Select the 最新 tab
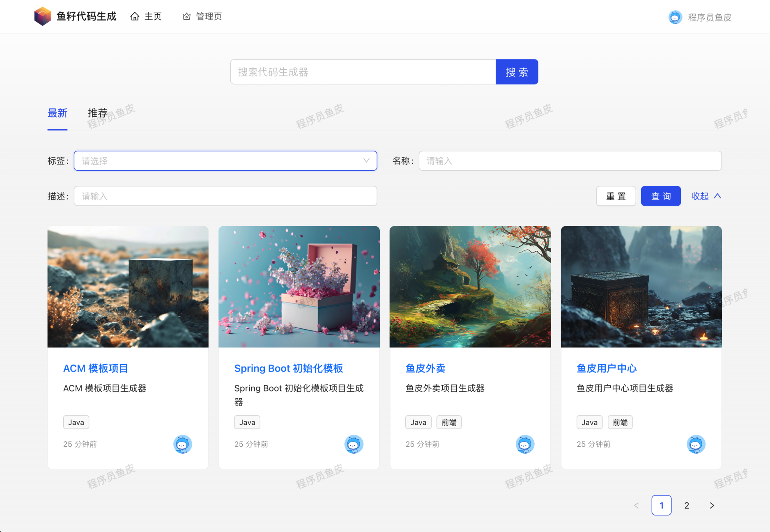The height and width of the screenshot is (532, 770). [x=57, y=113]
